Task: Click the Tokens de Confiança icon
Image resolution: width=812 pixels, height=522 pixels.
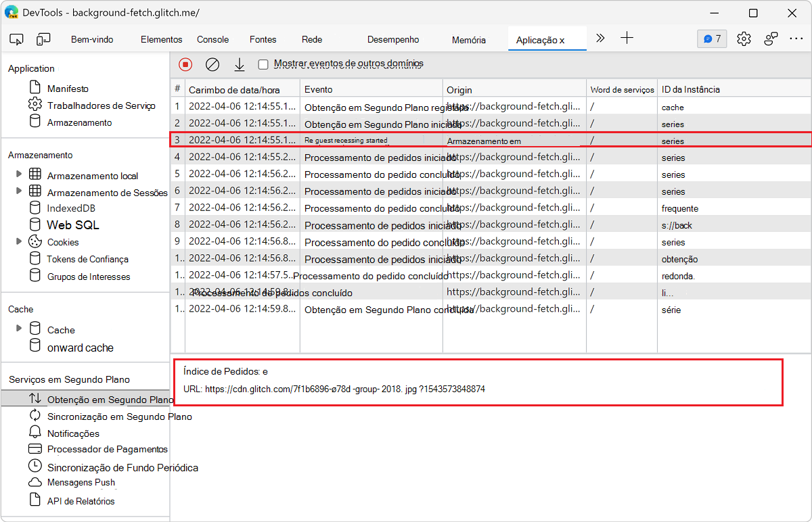Action: 35,258
